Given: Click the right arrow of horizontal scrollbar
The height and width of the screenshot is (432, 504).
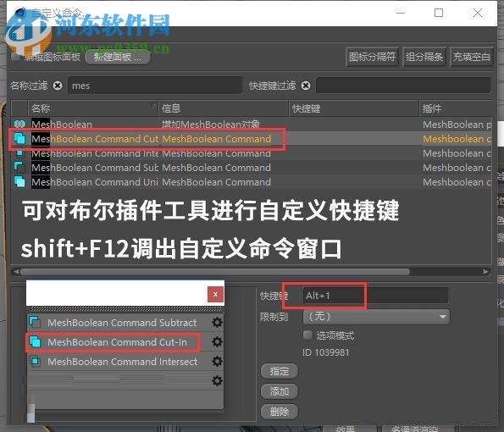Looking at the screenshot, I should (x=485, y=272).
